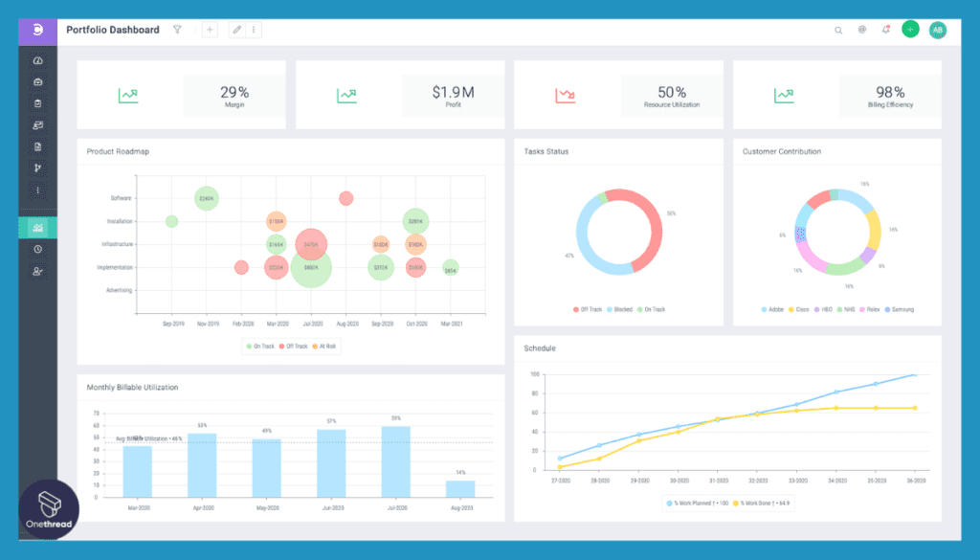Image resolution: width=980 pixels, height=560 pixels.
Task: Click the search magnifier icon
Action: click(838, 30)
